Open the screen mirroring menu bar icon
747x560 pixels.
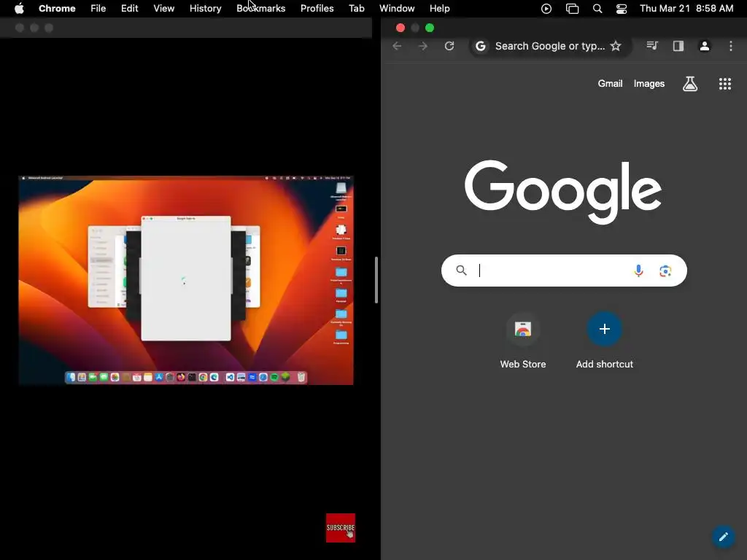pyautogui.click(x=572, y=9)
